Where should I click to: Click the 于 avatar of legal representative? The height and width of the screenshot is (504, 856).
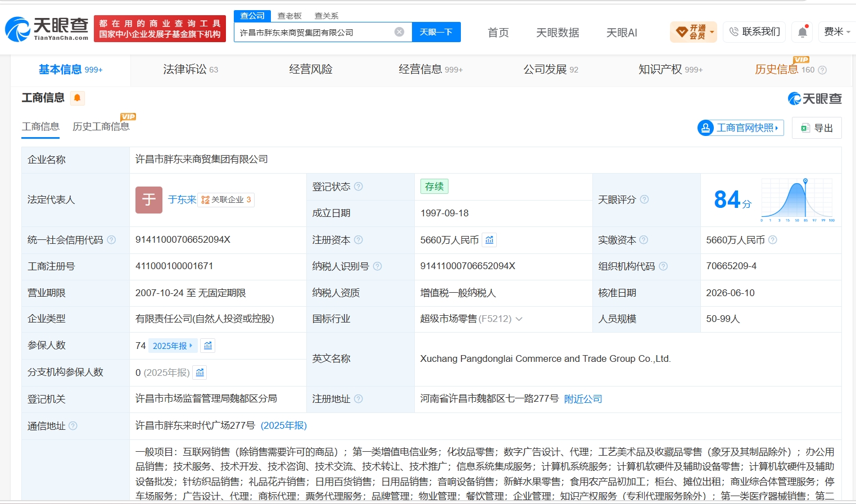[149, 200]
